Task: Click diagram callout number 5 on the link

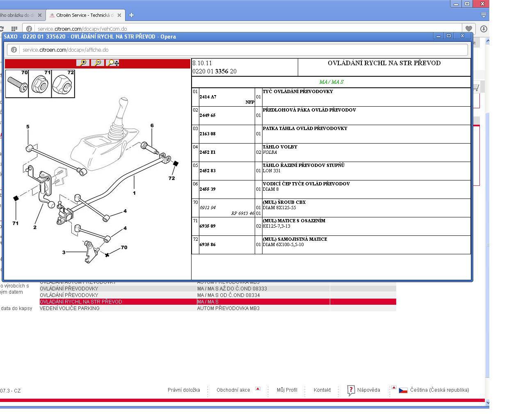Action: (x=28, y=127)
